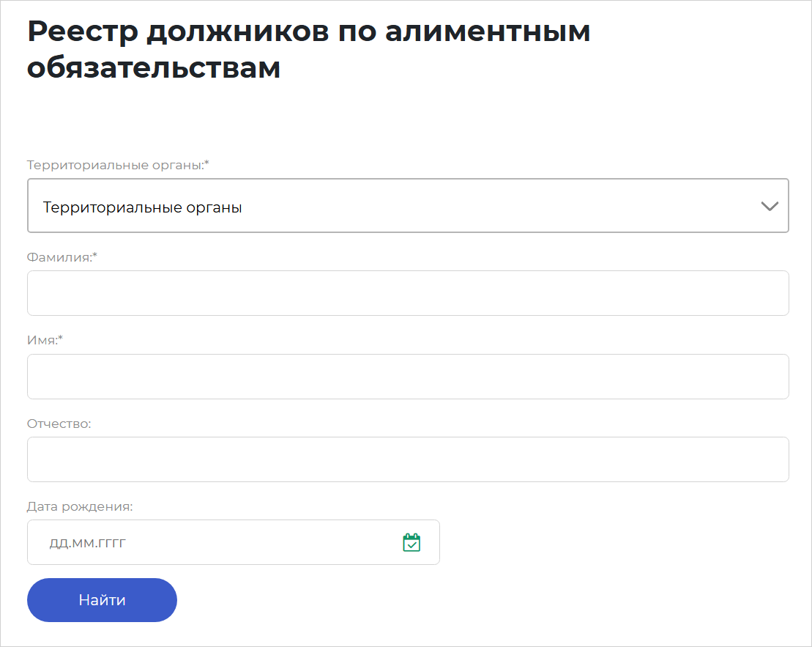Expand the territorial bodies dropdown chevron
Screen dimensions: 812x647
(x=770, y=207)
